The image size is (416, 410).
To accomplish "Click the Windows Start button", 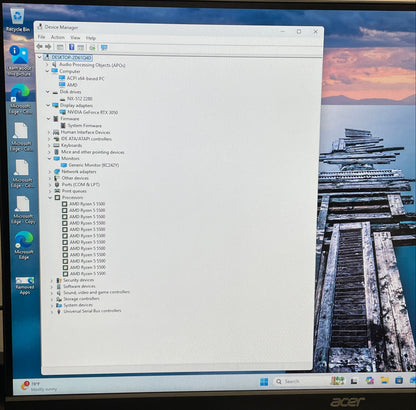I will point(264,381).
